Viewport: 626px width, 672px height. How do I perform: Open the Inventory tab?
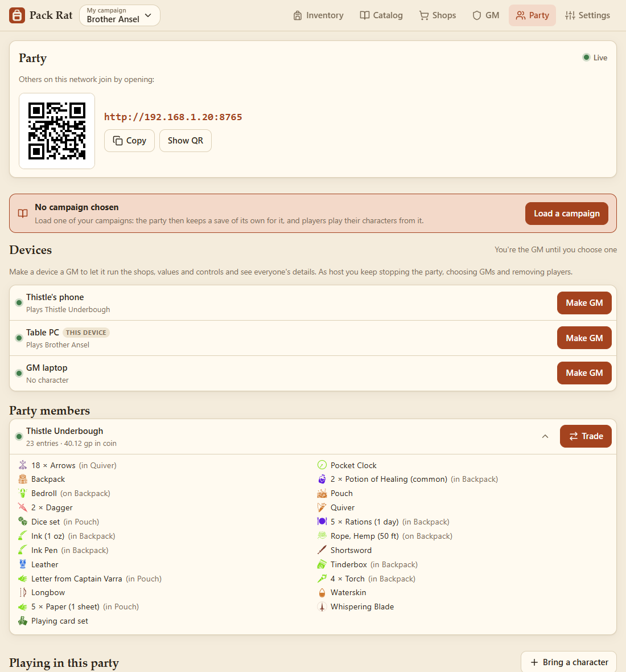(x=319, y=15)
